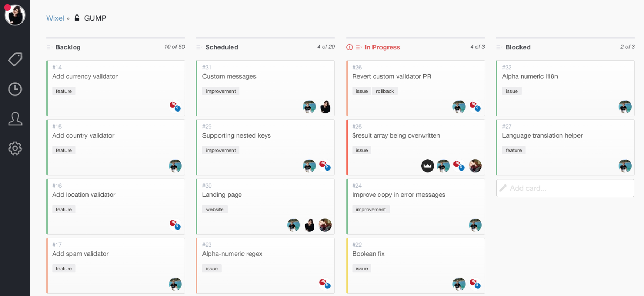Click the user profile avatar at top-left
The height and width of the screenshot is (296, 644).
pyautogui.click(x=15, y=15)
